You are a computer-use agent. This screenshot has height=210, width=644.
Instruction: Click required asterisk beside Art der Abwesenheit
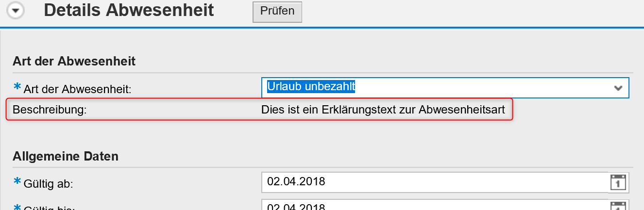pyautogui.click(x=17, y=87)
